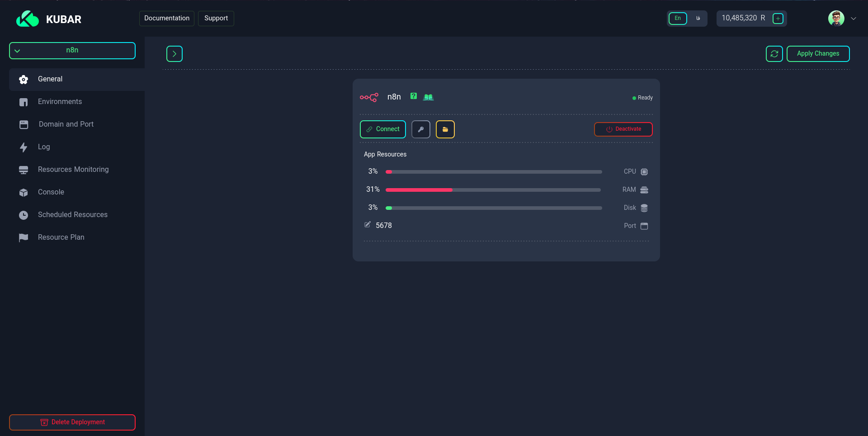Add balance with the plus icon

pos(778,19)
